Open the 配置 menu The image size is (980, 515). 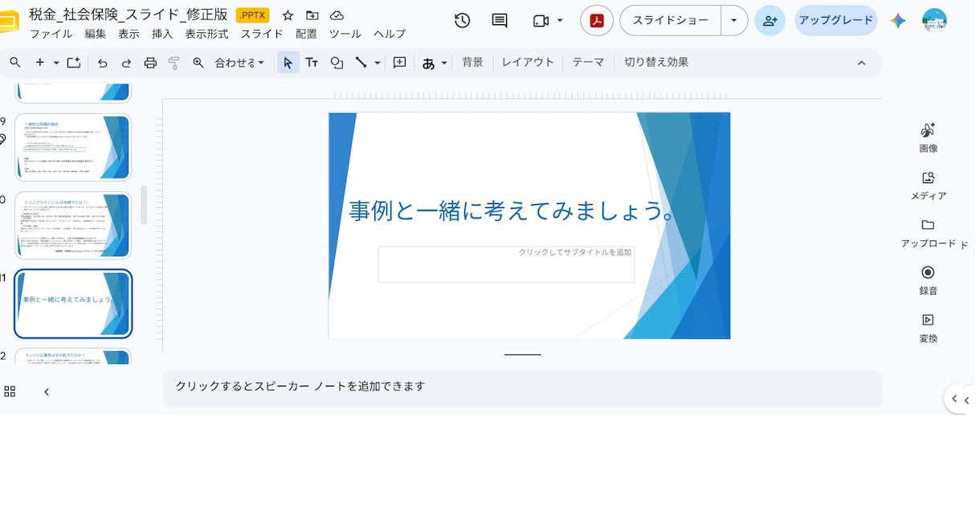[306, 35]
